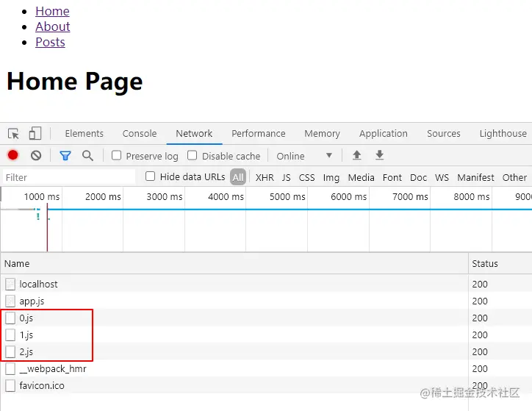The image size is (532, 411).
Task: Click the localhost document file icon
Action: point(10,284)
